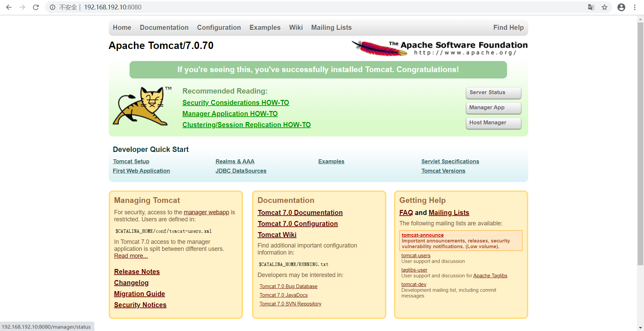Viewport: 644px width, 331px height.
Task: Open the Tomcat Setup link
Action: (131, 161)
